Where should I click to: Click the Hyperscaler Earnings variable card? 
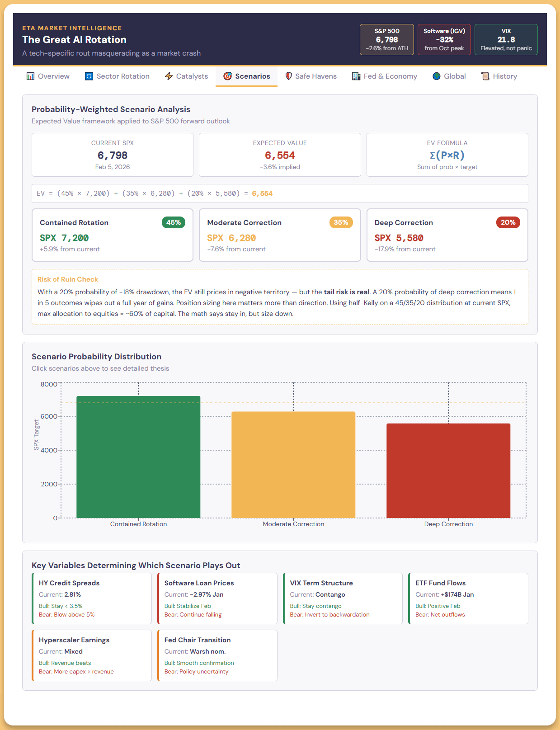pos(92,655)
